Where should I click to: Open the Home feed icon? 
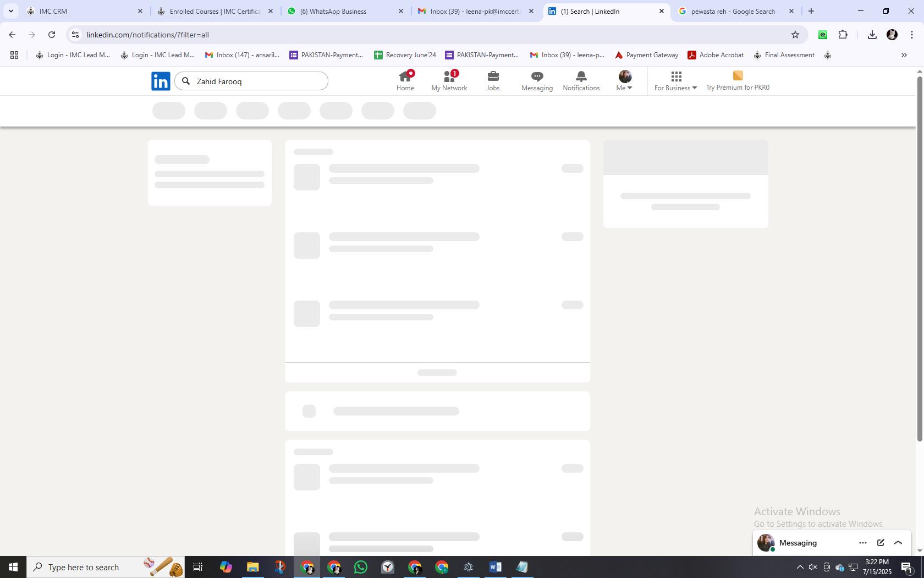[405, 81]
